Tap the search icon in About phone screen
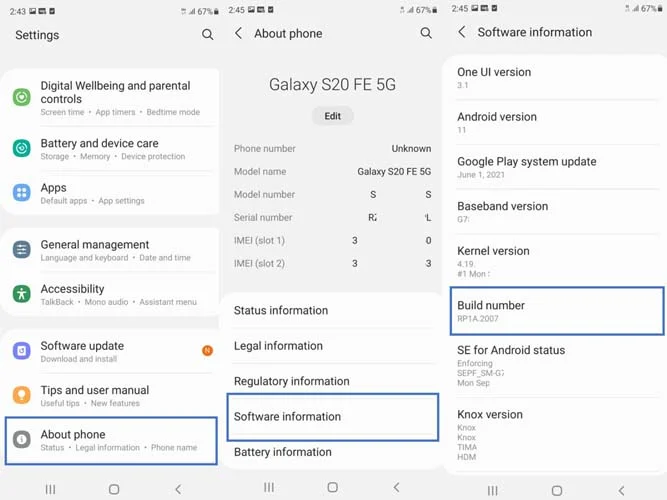Viewport: 667px width, 500px height. 426,33
